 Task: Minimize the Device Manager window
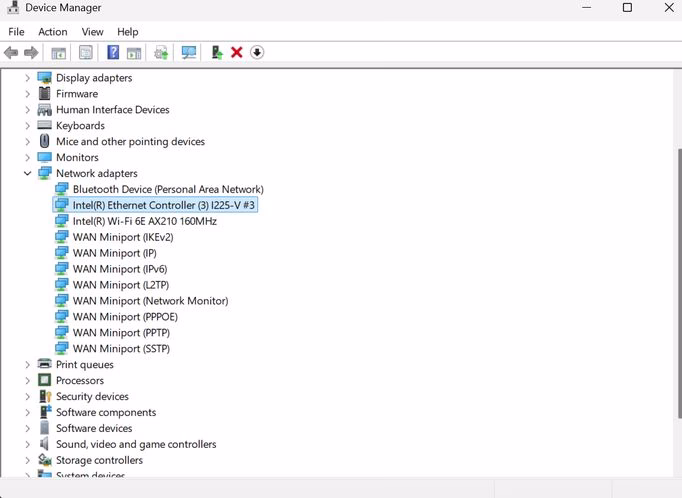586,7
